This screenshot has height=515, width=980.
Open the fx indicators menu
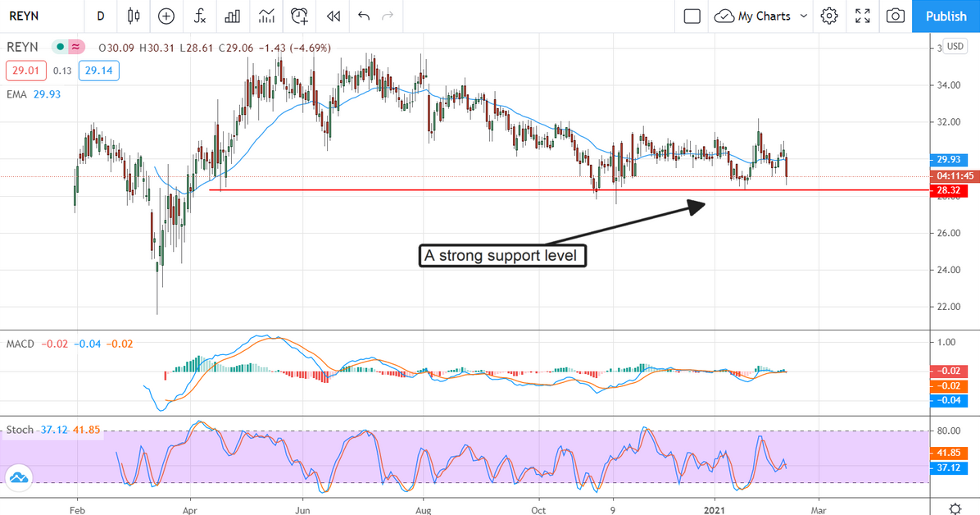(199, 16)
